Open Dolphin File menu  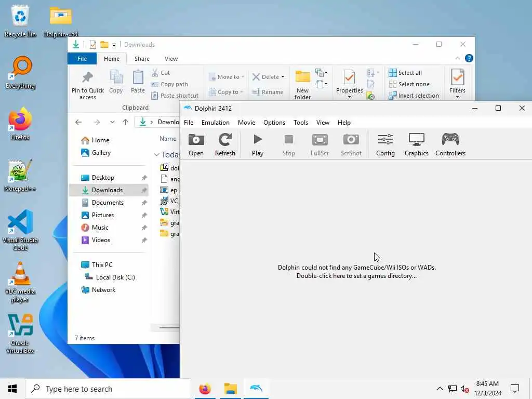(x=188, y=123)
